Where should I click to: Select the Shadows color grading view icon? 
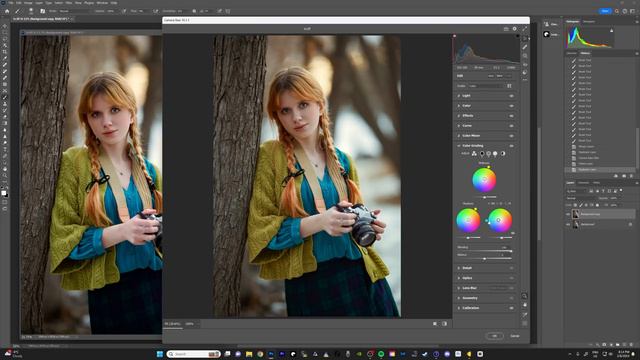tap(482, 153)
